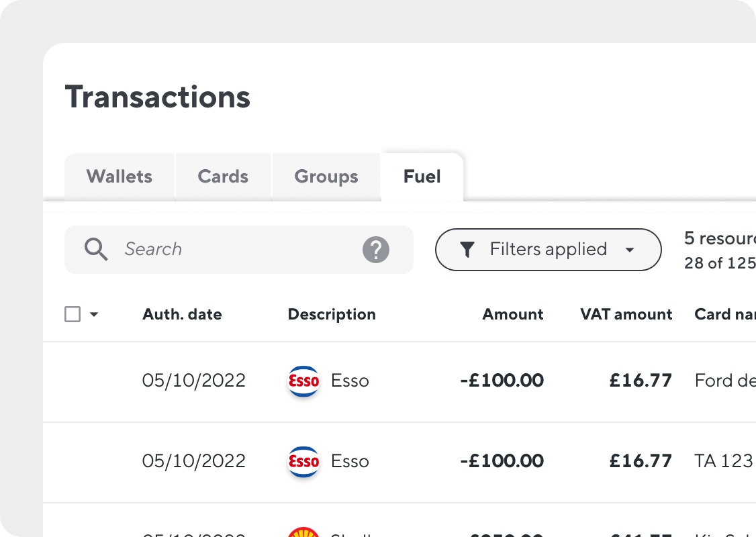Viewport: 756px width, 537px height.
Task: Open the Groups tab
Action: (x=326, y=177)
